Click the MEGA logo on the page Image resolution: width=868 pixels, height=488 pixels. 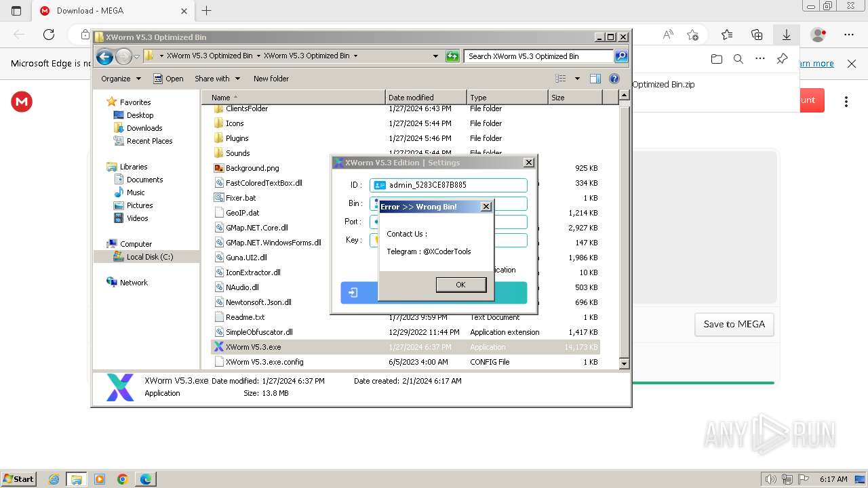(x=22, y=102)
